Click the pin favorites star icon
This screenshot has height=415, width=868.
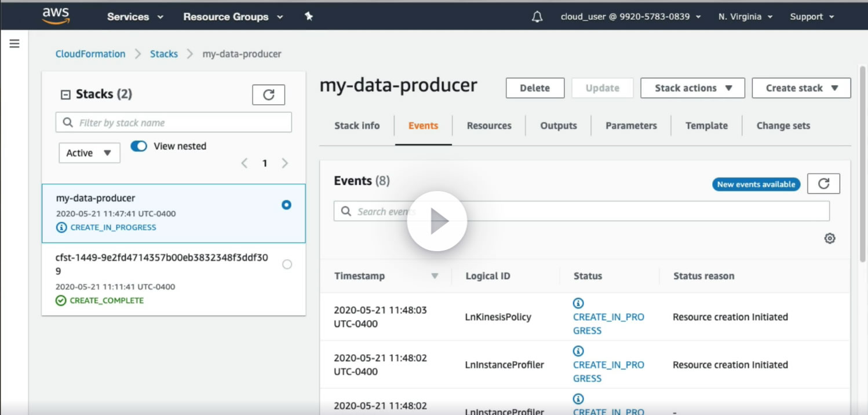tap(309, 17)
